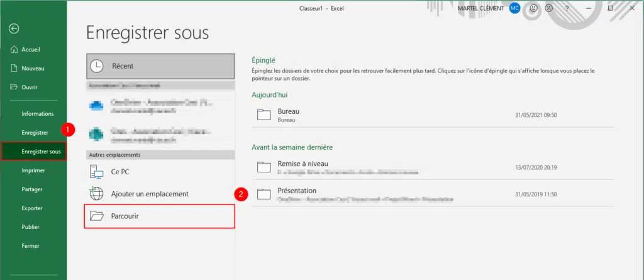The height and width of the screenshot is (280, 644).
Task: Click the back arrow icon
Action: [x=14, y=28]
